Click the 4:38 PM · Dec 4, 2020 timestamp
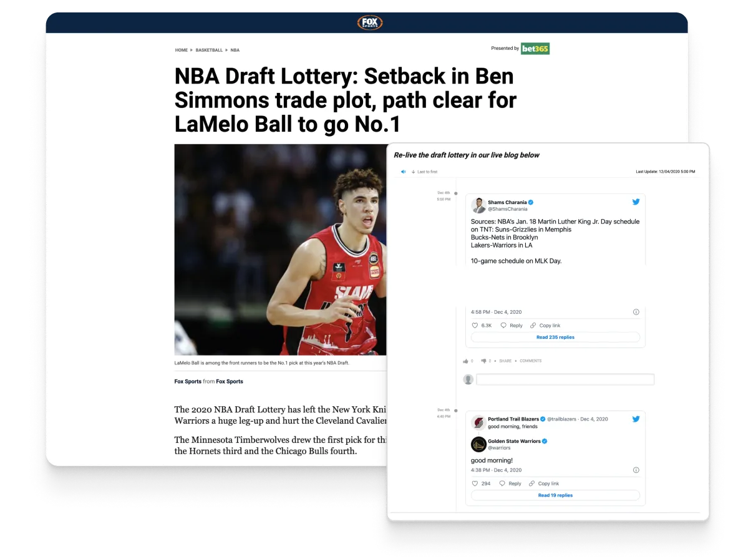The width and height of the screenshot is (756, 559). tap(497, 470)
